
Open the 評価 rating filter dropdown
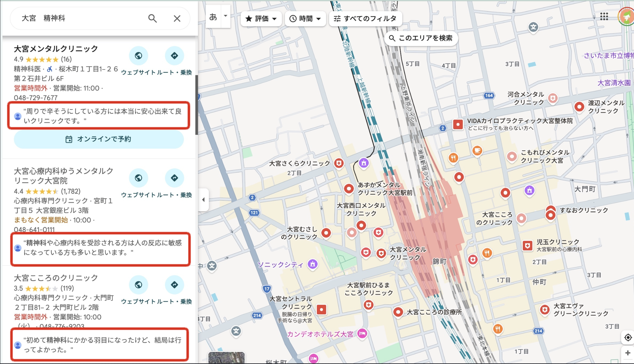[x=261, y=19]
